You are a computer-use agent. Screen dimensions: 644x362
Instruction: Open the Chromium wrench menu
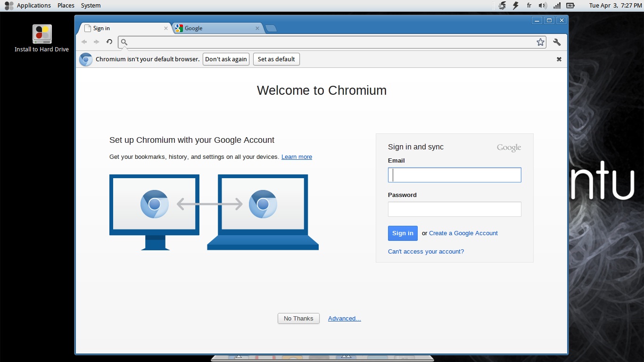pos(557,42)
